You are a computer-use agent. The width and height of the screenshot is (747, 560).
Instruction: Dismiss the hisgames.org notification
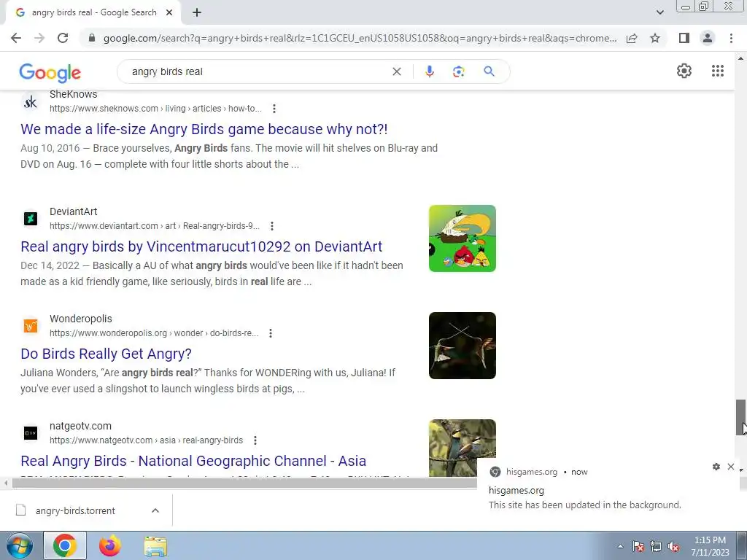click(x=731, y=467)
